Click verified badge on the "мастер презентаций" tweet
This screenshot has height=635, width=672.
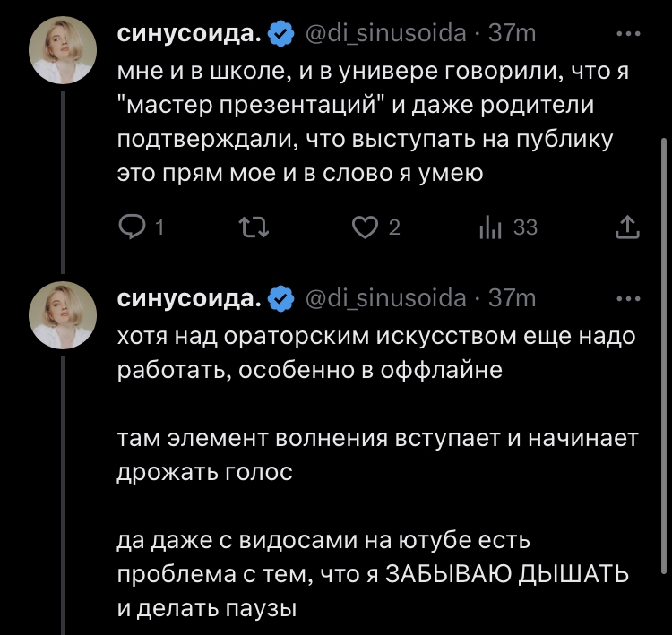point(282,35)
